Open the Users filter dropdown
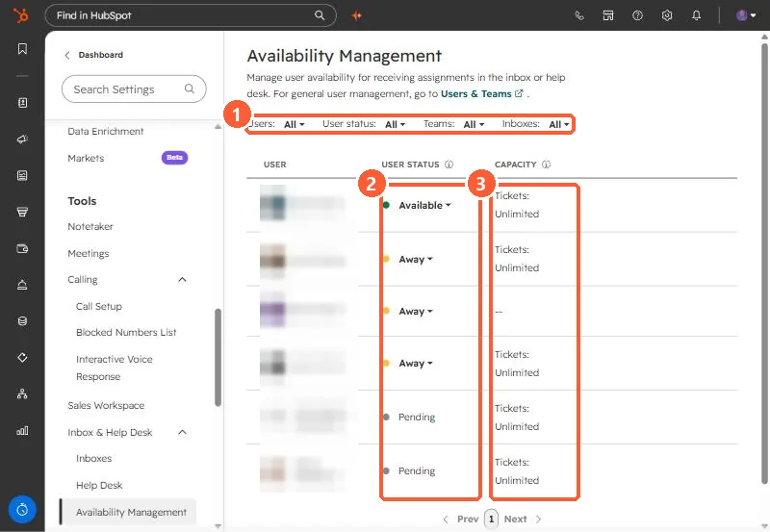The width and height of the screenshot is (770, 532). pyautogui.click(x=295, y=125)
